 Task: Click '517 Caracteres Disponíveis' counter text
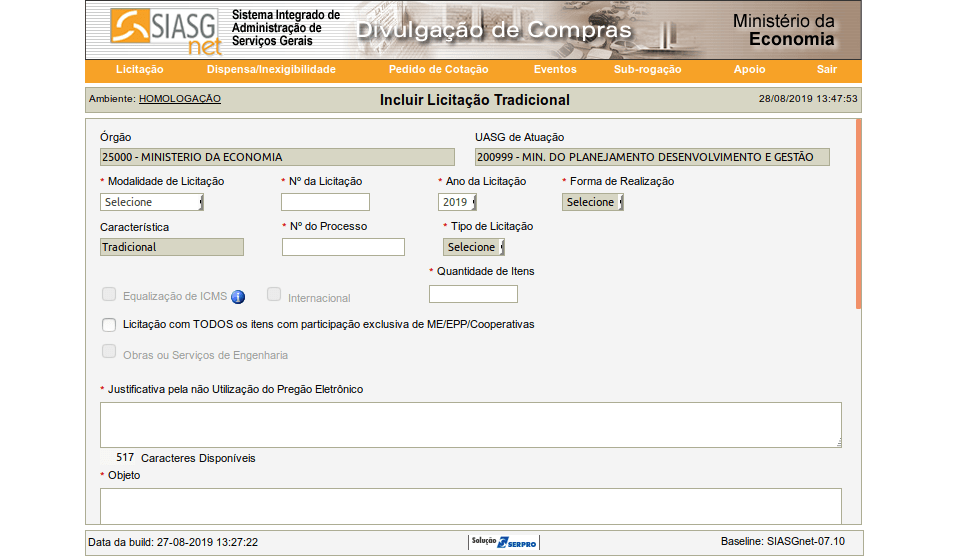tap(186, 458)
